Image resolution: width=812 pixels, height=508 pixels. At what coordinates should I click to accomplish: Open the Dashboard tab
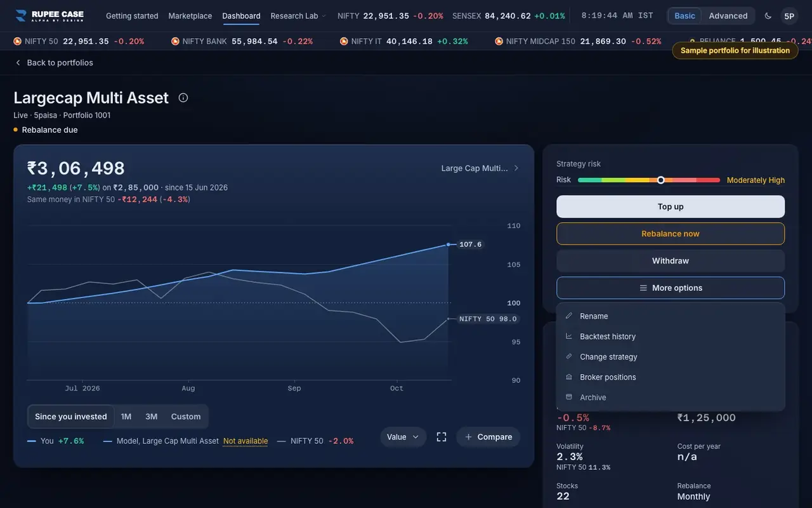(x=241, y=16)
